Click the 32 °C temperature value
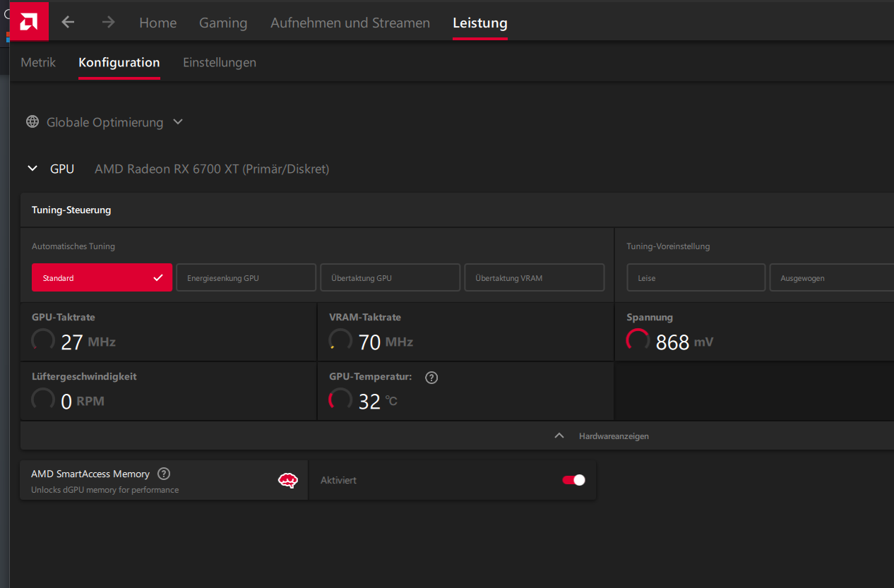 point(378,402)
